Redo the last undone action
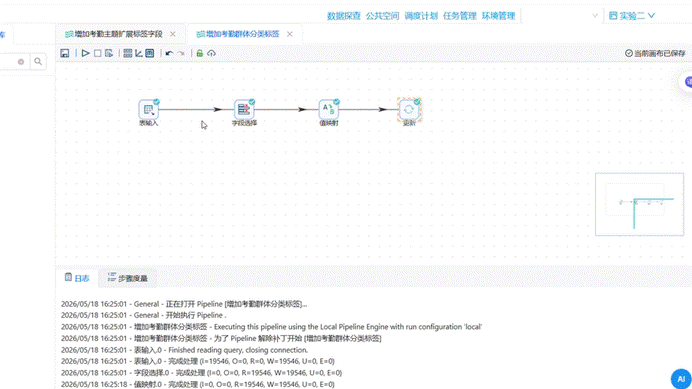The image size is (692, 389). [181, 53]
